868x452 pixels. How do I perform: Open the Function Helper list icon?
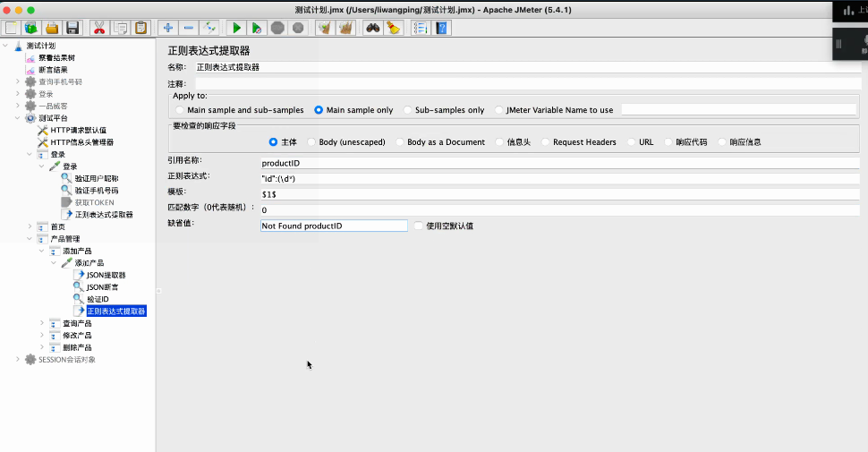point(421,28)
